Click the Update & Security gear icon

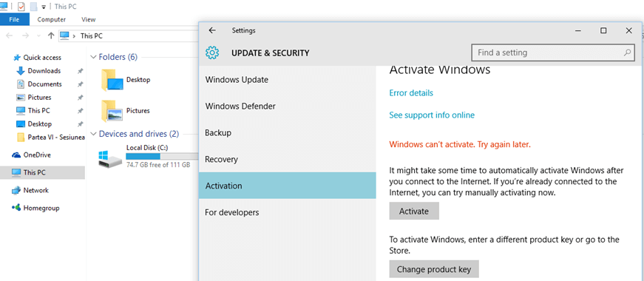tap(212, 53)
